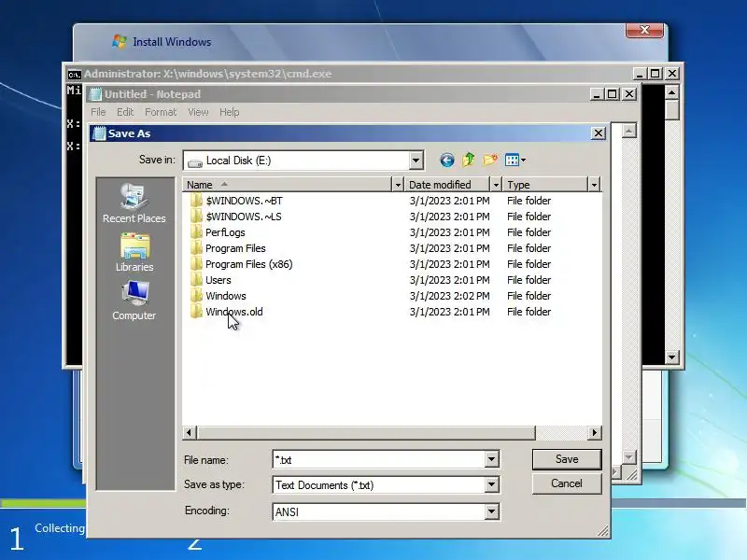This screenshot has height=560, width=747.
Task: Click the File folder type of Users row
Action: (x=529, y=280)
